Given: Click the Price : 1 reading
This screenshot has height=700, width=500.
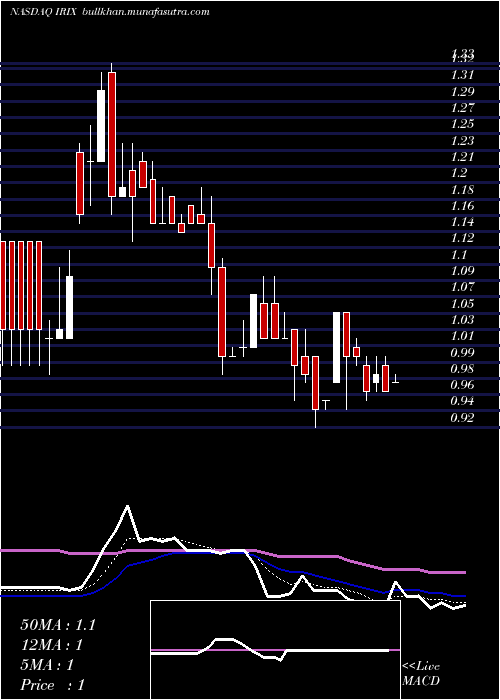Looking at the screenshot, I should coord(52,685).
